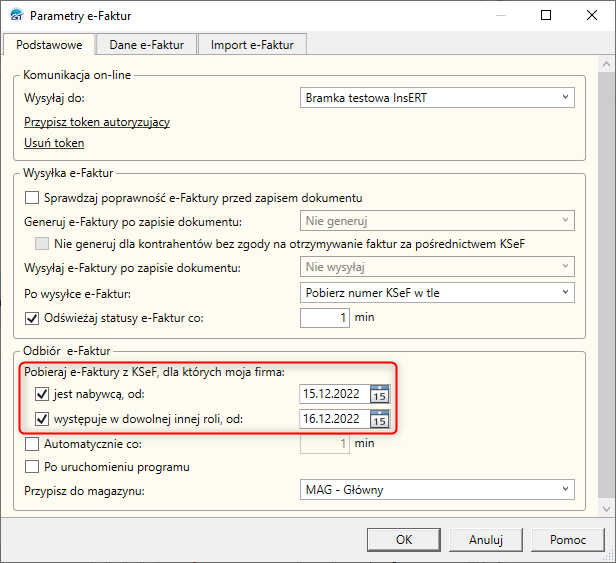Open 'Przypisz do magazynu' dropdown list
The image size is (616, 563).
(438, 490)
